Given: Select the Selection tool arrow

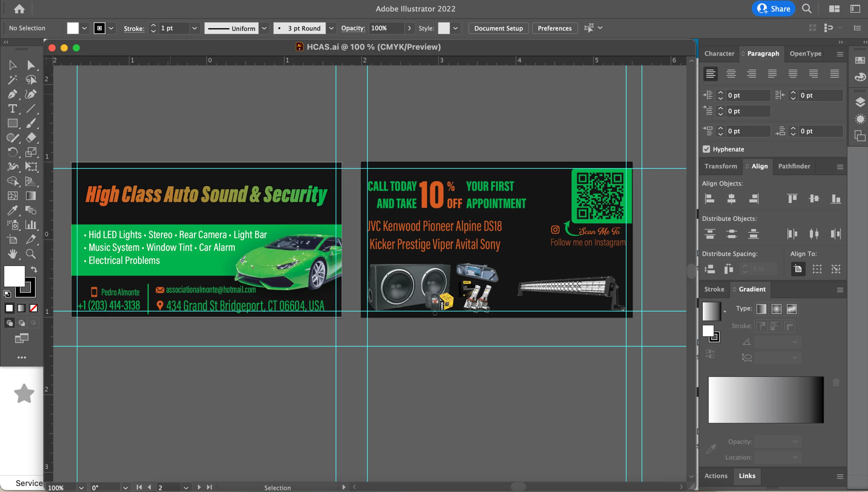Looking at the screenshot, I should (x=13, y=65).
